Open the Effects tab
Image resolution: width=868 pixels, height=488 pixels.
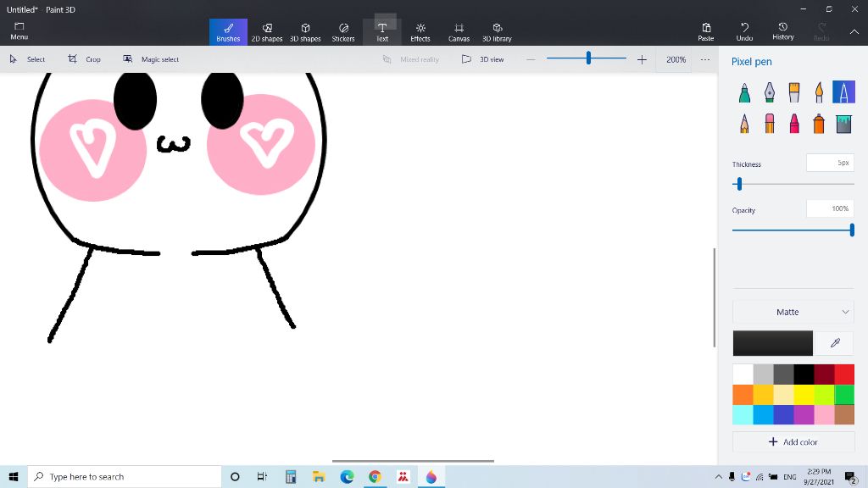pos(420,32)
